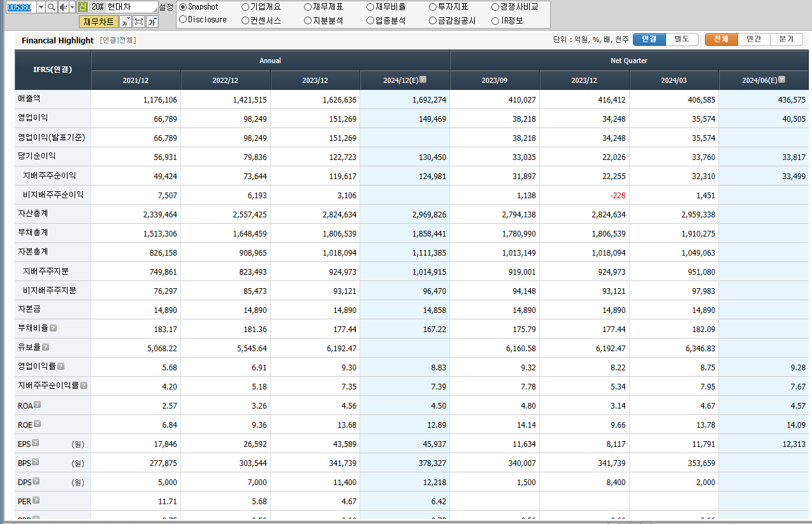812x524 pixels.
Task: Click the green 신 badge icon
Action: point(82,7)
